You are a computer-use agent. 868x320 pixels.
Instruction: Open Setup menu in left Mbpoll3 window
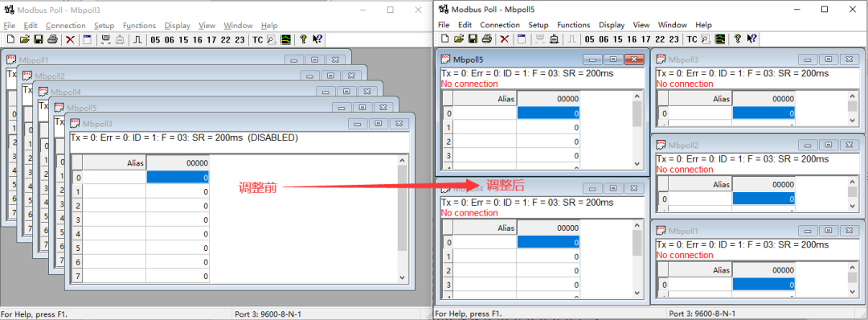104,26
